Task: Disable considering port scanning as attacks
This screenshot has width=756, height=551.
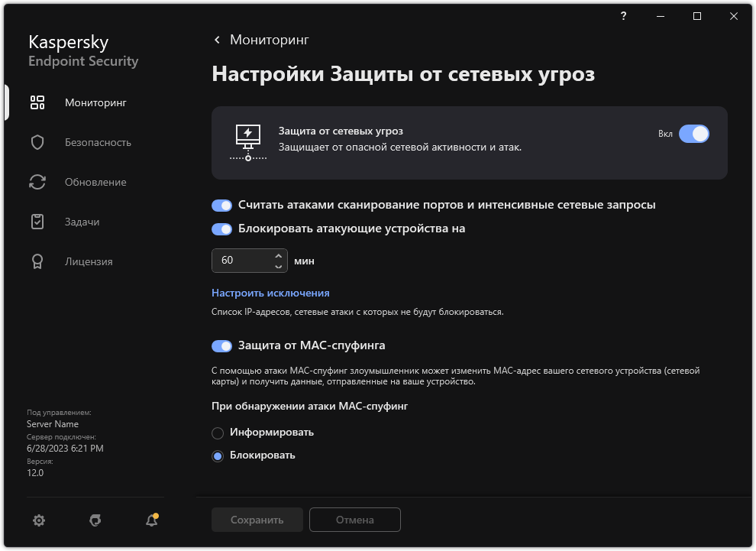Action: (221, 205)
